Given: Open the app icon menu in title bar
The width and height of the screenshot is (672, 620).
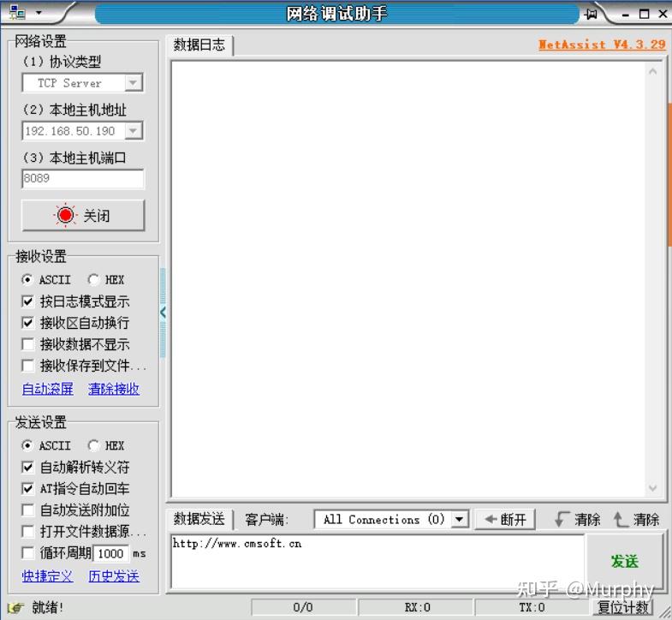Looking at the screenshot, I should pos(17,13).
